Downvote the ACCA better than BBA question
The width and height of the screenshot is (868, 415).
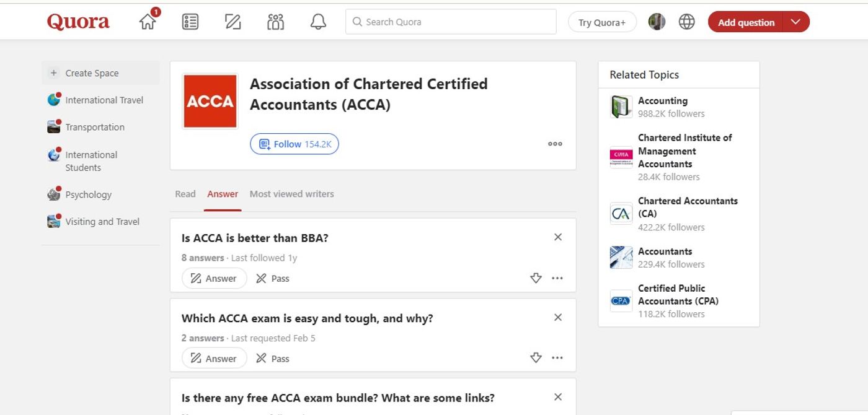tap(536, 278)
